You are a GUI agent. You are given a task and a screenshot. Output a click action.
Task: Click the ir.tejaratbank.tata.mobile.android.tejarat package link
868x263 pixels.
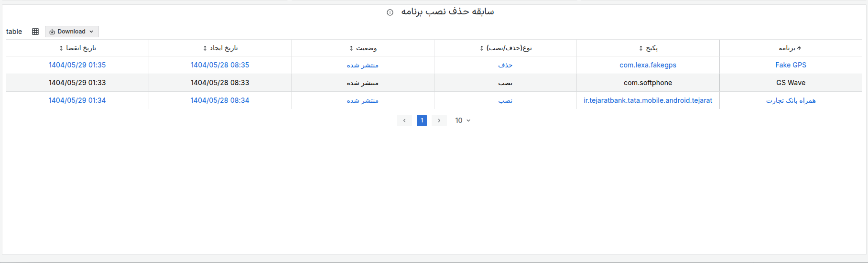648,100
